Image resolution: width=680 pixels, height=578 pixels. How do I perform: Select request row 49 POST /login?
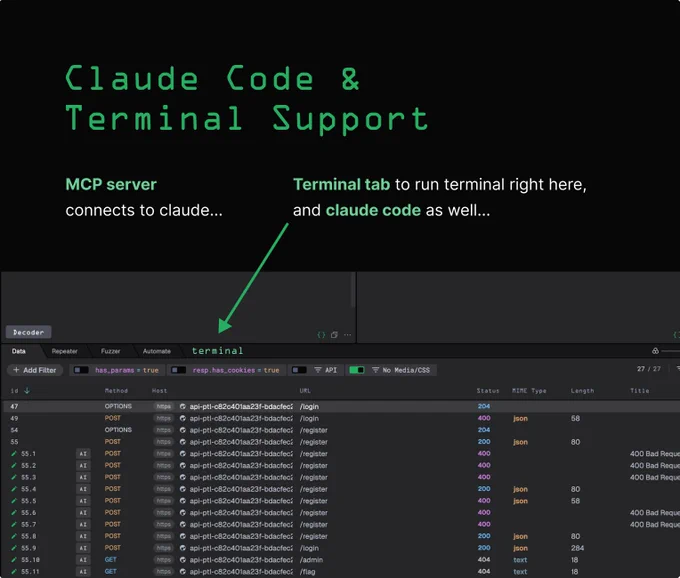340,418
